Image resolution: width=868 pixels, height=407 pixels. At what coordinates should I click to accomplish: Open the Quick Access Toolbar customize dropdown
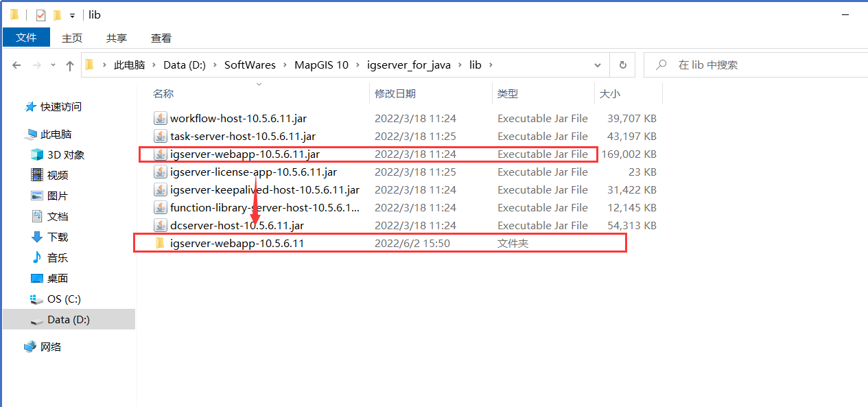tap(72, 16)
